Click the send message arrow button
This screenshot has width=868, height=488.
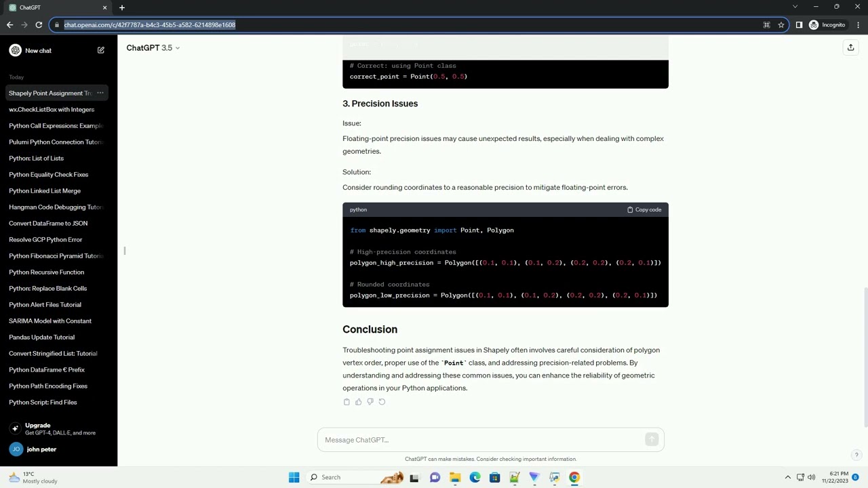click(x=652, y=440)
